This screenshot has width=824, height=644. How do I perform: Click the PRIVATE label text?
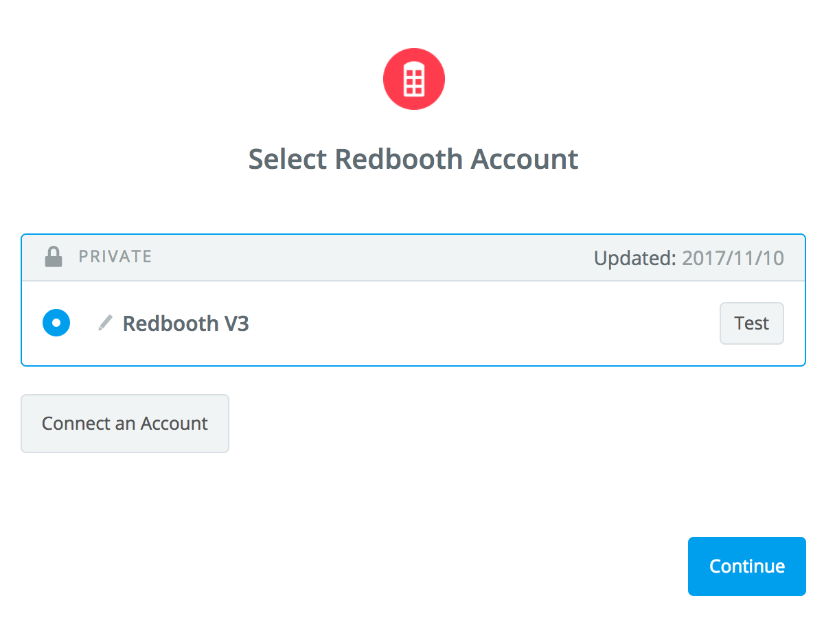pos(115,257)
